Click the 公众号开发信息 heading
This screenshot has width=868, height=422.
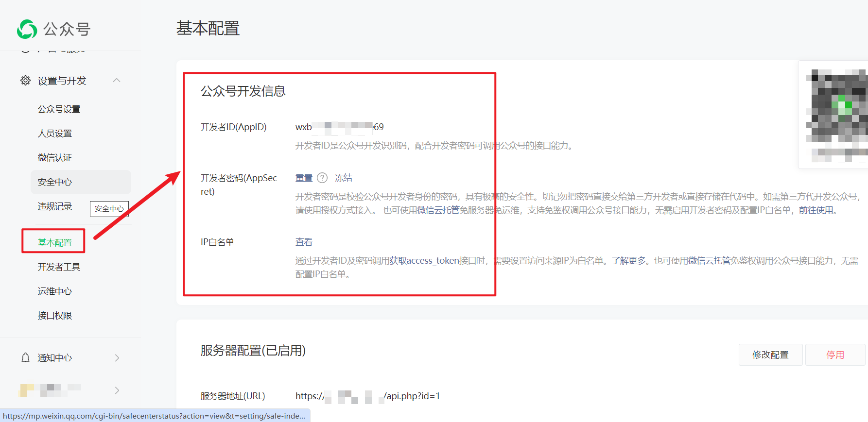[x=243, y=91]
